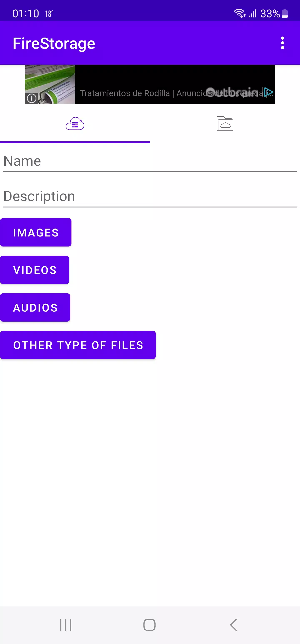Screen dimensions: 300x644
Task: Click the AdChoices icon on the banner
Action: (269, 92)
